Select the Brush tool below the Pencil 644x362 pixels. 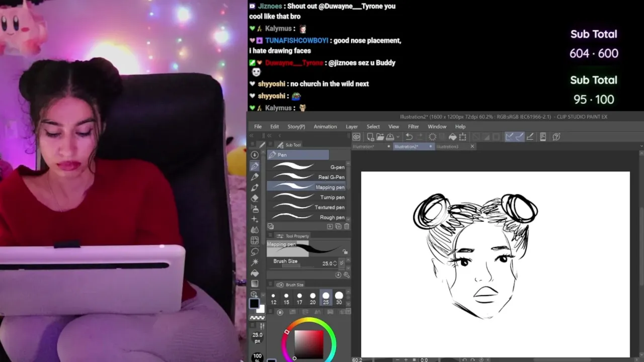pyautogui.click(x=255, y=187)
